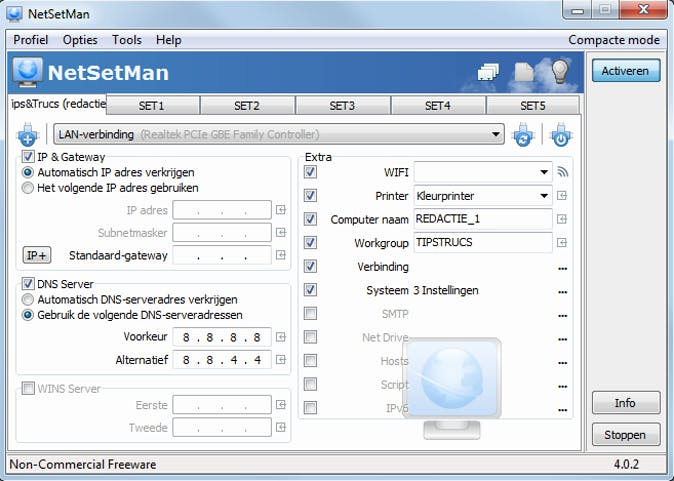Click the note page icon in header
This screenshot has width=674, height=481.
(x=524, y=72)
